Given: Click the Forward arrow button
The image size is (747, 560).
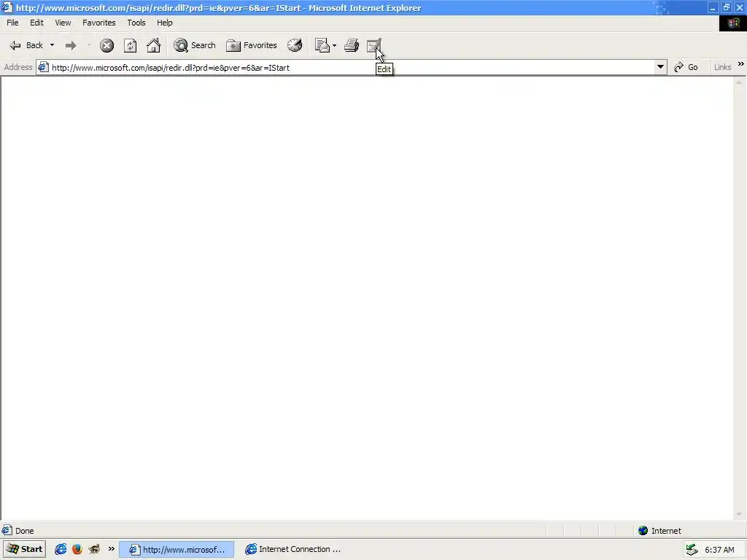Looking at the screenshot, I should 71,45.
